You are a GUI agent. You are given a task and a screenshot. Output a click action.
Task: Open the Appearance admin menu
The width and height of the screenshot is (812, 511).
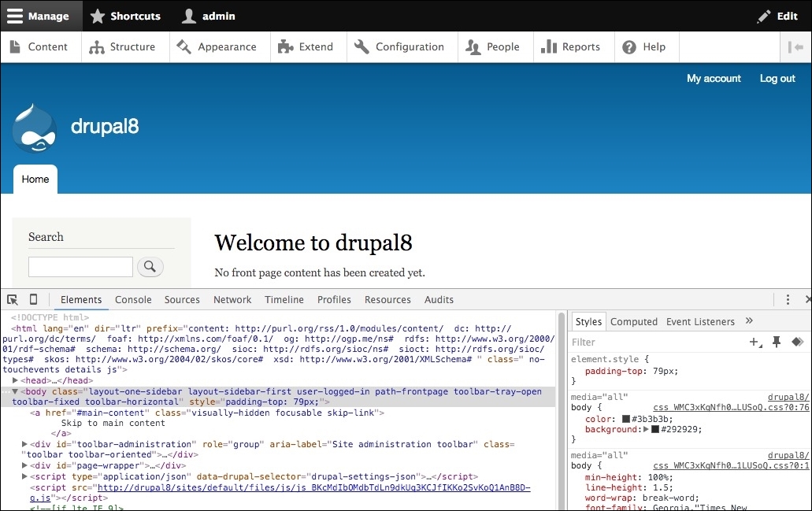coord(220,47)
